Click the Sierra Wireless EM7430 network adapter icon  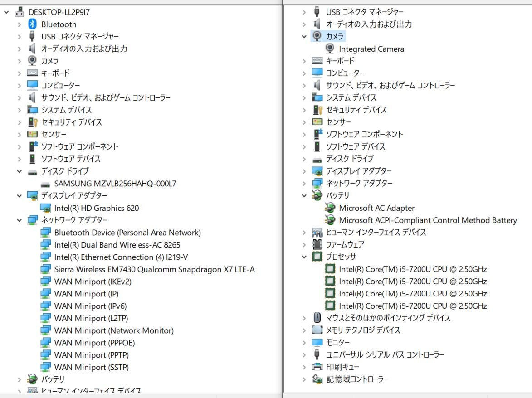click(45, 269)
